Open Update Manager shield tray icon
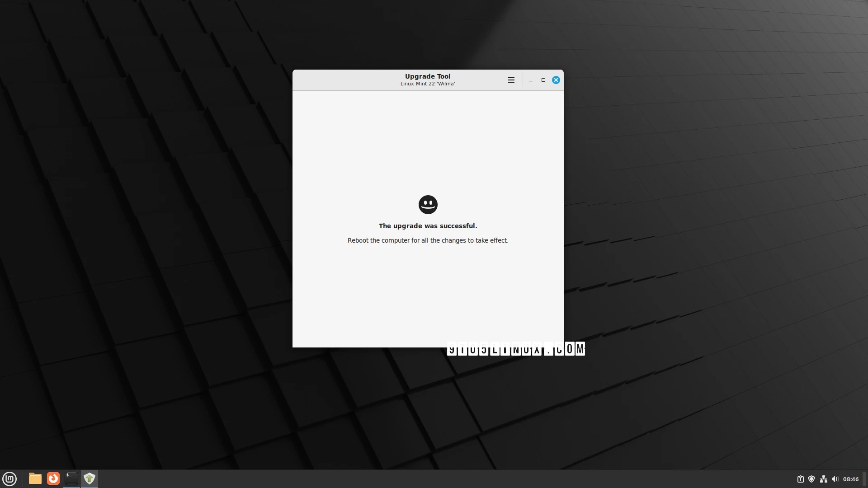Screen dimensions: 868x488 811,479
